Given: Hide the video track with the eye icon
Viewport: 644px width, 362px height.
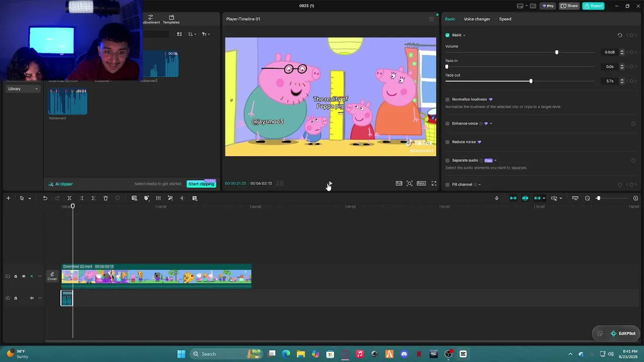Looking at the screenshot, I should (x=24, y=276).
